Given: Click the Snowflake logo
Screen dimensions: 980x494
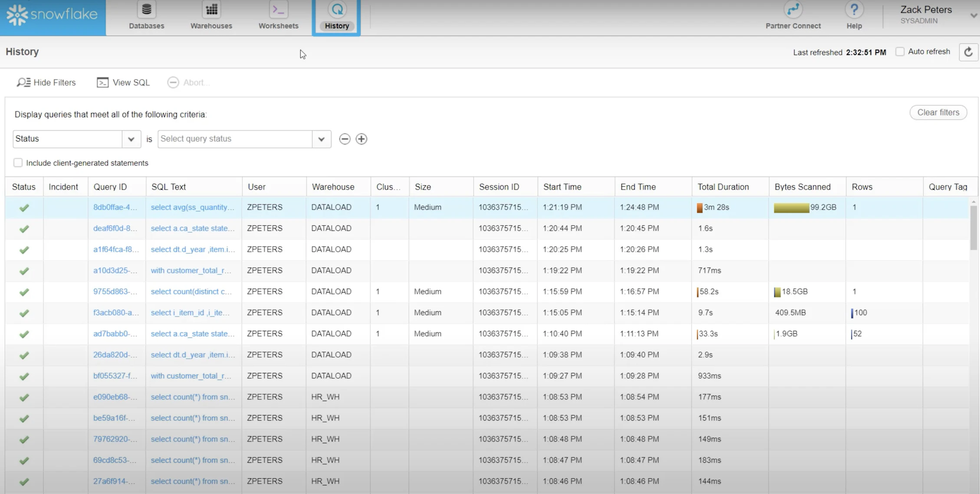Looking at the screenshot, I should tap(51, 14).
